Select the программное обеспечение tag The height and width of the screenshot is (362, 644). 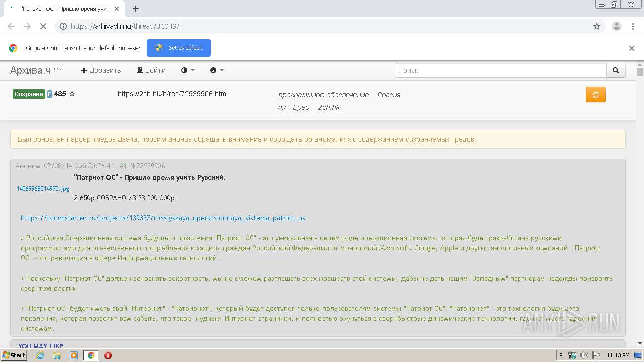[324, 95]
